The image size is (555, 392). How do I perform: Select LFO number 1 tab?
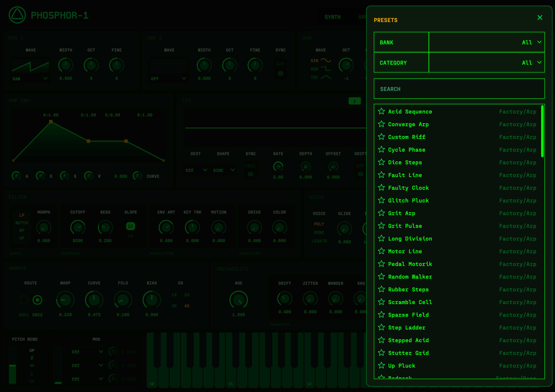tap(354, 101)
